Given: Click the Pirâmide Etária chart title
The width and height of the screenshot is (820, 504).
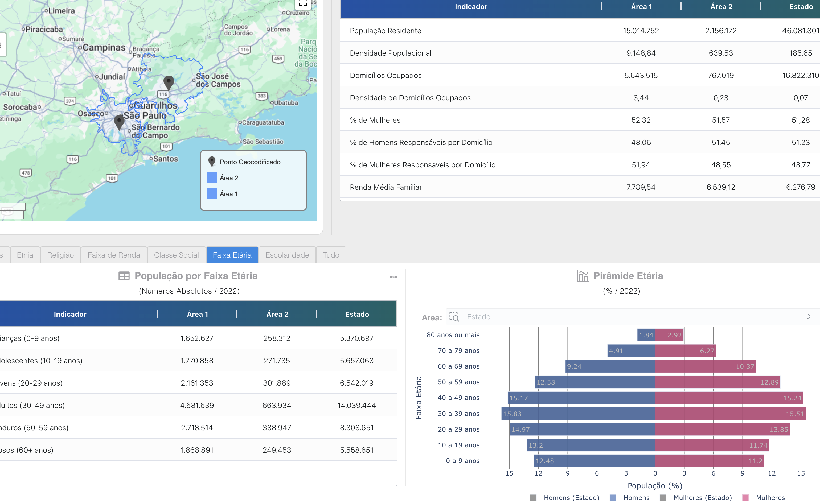Looking at the screenshot, I should click(628, 276).
